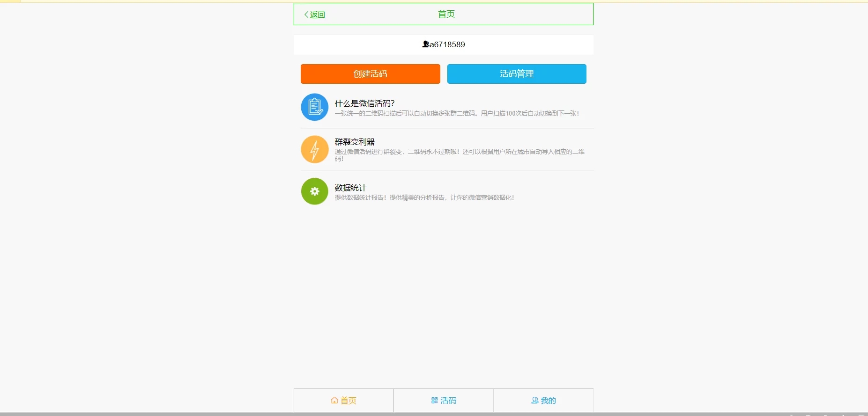The height and width of the screenshot is (416, 868).
Task: Click the person icon in bottom navigation
Action: click(535, 401)
